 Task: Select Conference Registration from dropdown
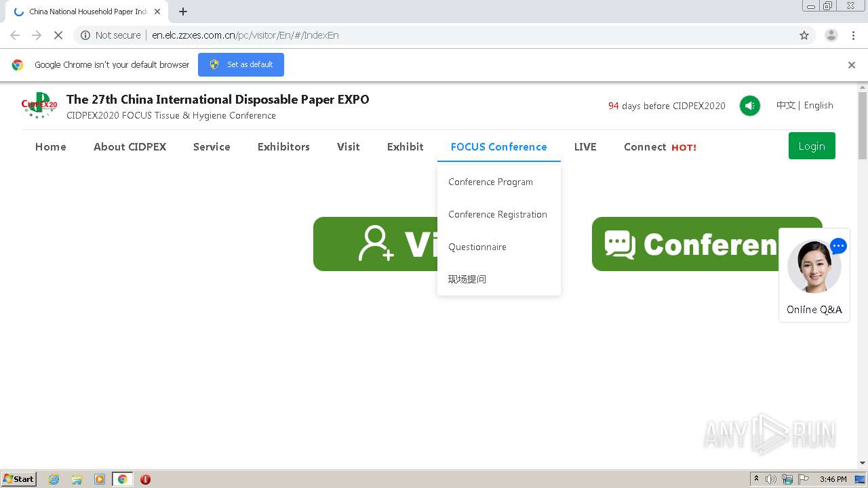point(498,214)
